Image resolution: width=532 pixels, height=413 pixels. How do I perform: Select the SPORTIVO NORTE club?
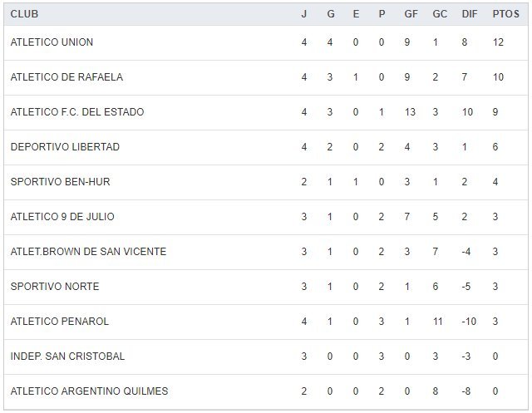pos(55,287)
